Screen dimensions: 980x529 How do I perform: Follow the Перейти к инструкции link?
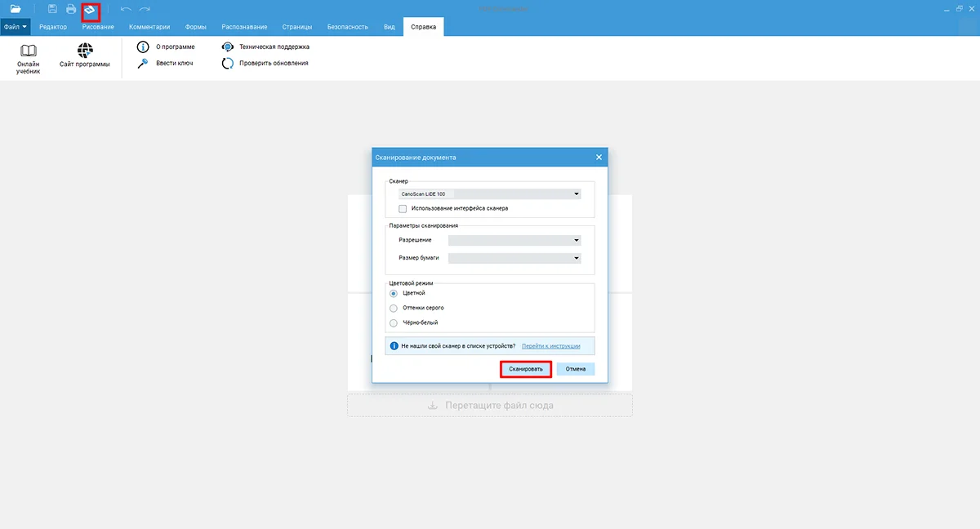[550, 346]
